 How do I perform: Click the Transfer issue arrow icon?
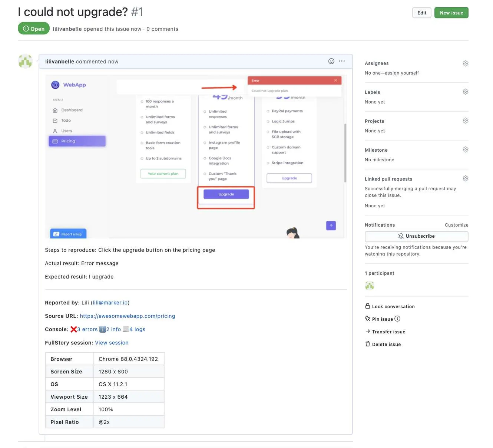pyautogui.click(x=367, y=331)
